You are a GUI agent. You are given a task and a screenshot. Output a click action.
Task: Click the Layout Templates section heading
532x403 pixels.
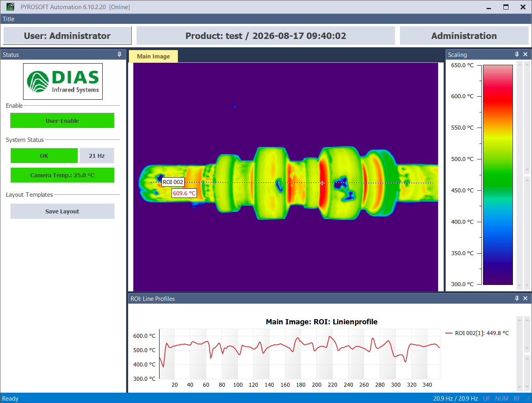coord(29,195)
